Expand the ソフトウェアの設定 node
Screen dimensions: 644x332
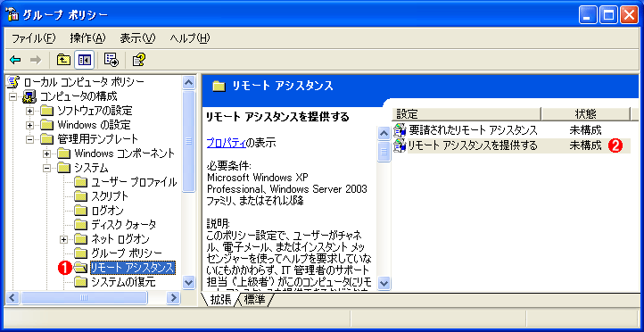click(30, 111)
